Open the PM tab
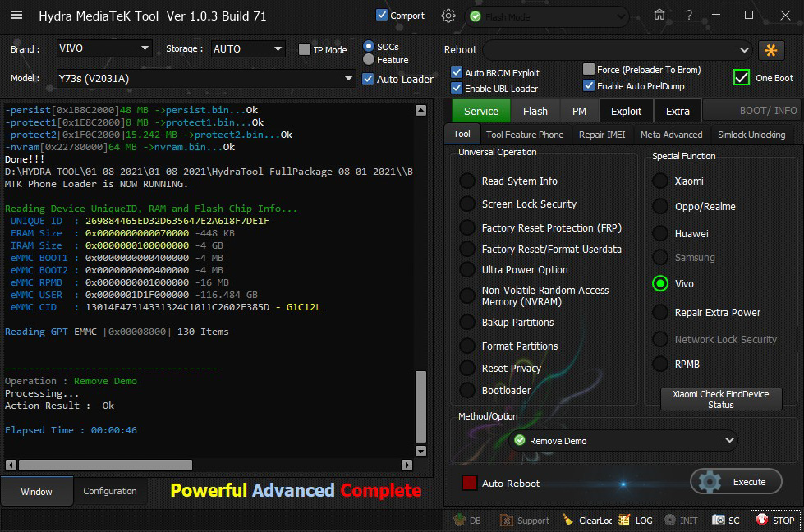 tap(579, 111)
